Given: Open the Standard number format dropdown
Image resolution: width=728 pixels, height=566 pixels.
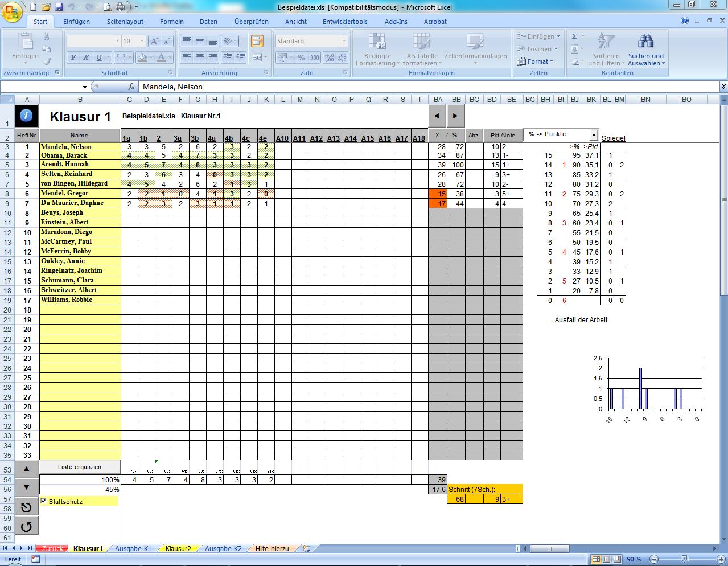Looking at the screenshot, I should (x=344, y=41).
